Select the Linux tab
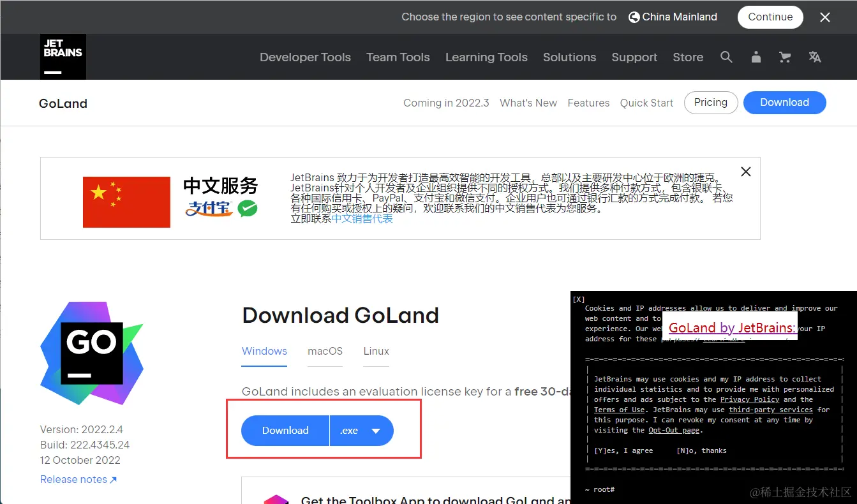The width and height of the screenshot is (857, 504). [376, 352]
